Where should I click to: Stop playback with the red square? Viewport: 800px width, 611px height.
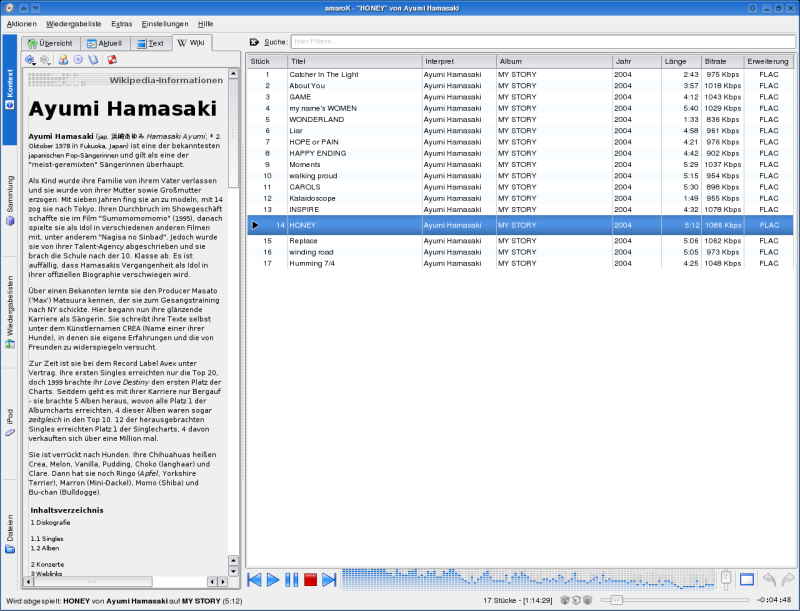[x=310, y=579]
